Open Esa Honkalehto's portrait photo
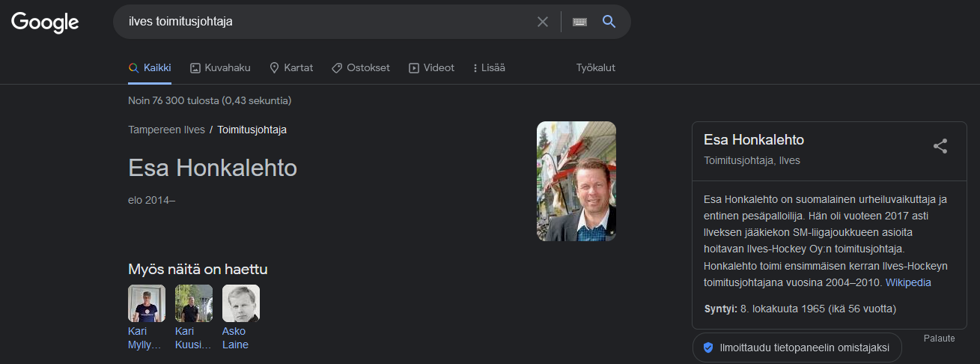Viewport: 980px width, 364px height. [x=576, y=181]
